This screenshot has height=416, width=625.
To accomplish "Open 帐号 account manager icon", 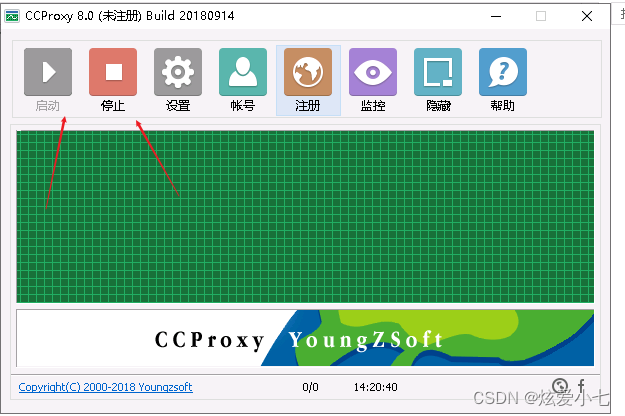I will click(x=243, y=72).
